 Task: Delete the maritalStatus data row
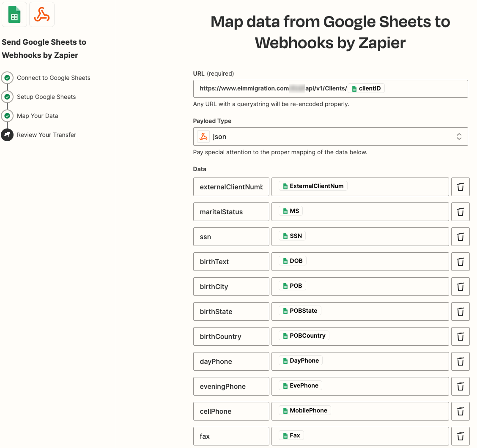click(460, 212)
